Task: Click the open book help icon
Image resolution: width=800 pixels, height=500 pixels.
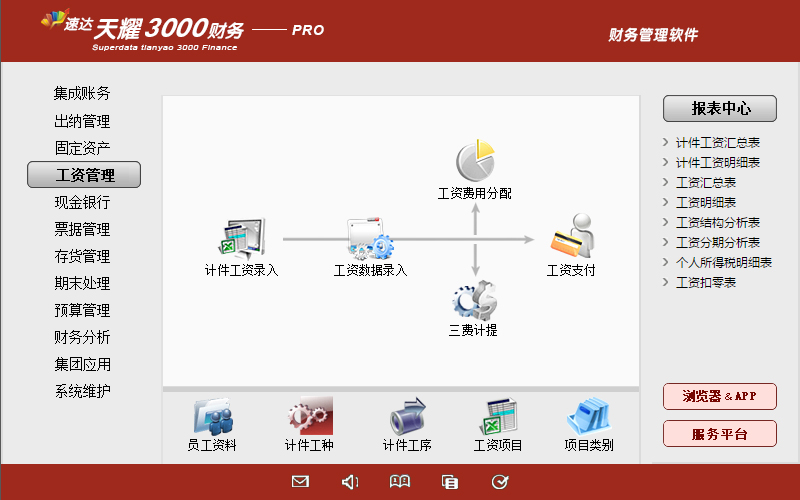Action: (x=399, y=481)
